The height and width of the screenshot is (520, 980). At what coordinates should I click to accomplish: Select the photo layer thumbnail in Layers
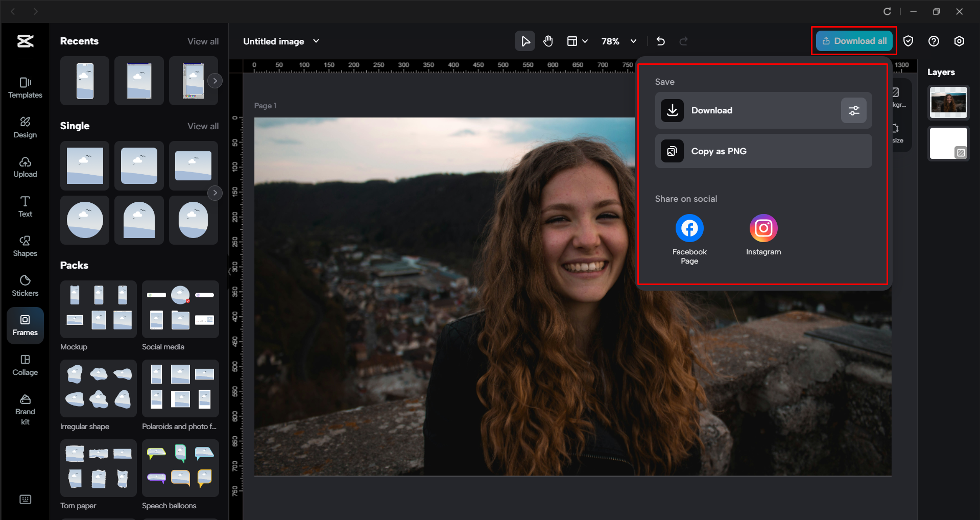point(948,102)
